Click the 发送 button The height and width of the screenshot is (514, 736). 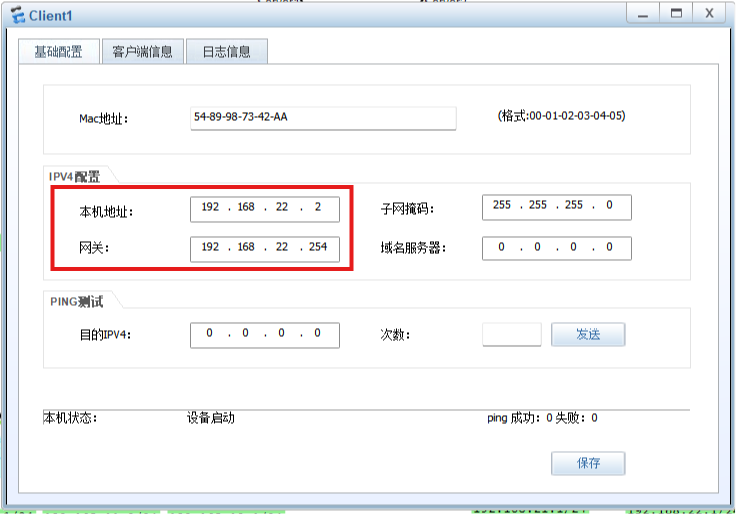click(x=588, y=334)
